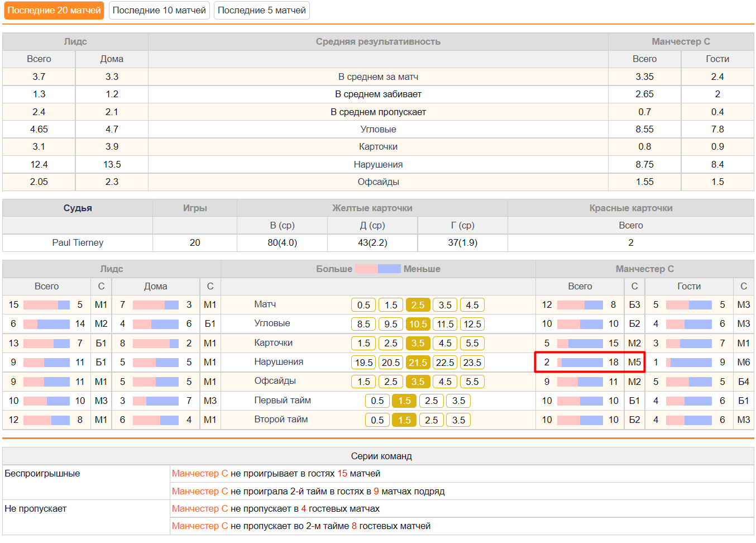Viewport: 756px width, 543px height.
Task: Select the Последние 20 матчей tab
Action: click(54, 11)
